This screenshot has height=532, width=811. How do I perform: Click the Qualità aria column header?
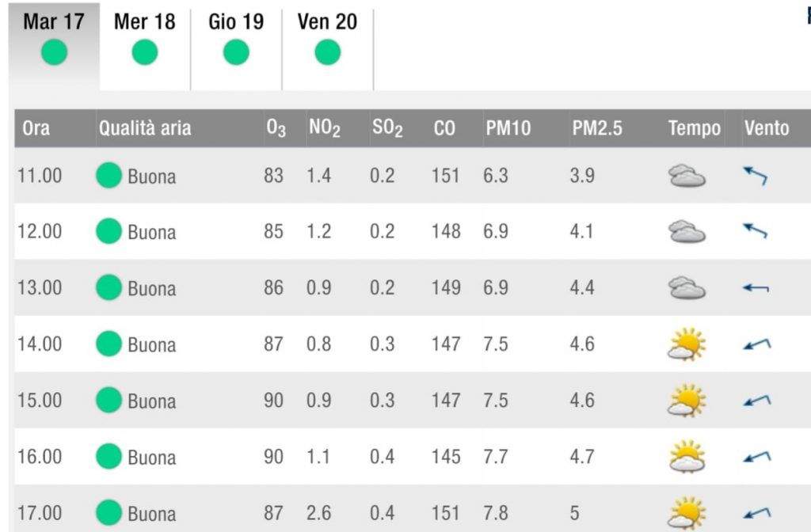[146, 128]
